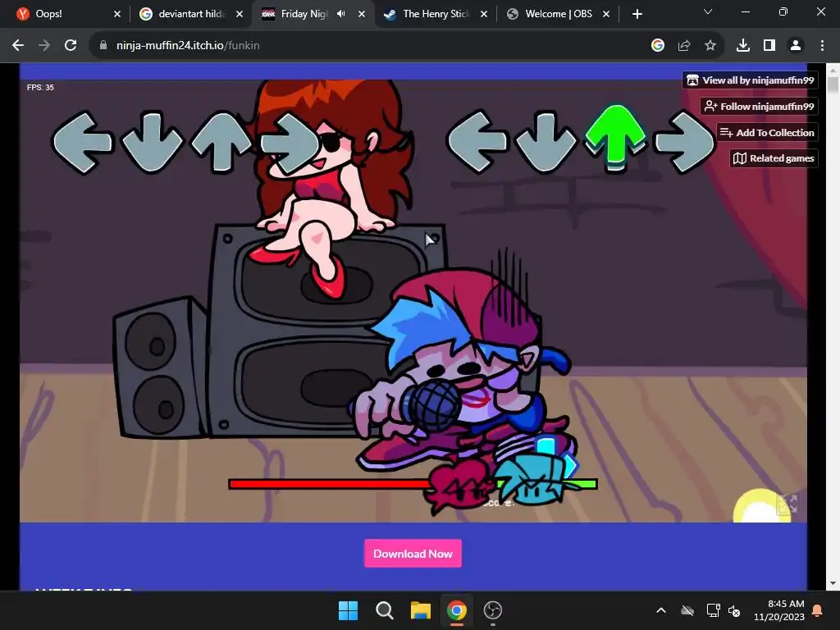Show hidden system tray icons
This screenshot has height=630, width=840.
point(661,610)
